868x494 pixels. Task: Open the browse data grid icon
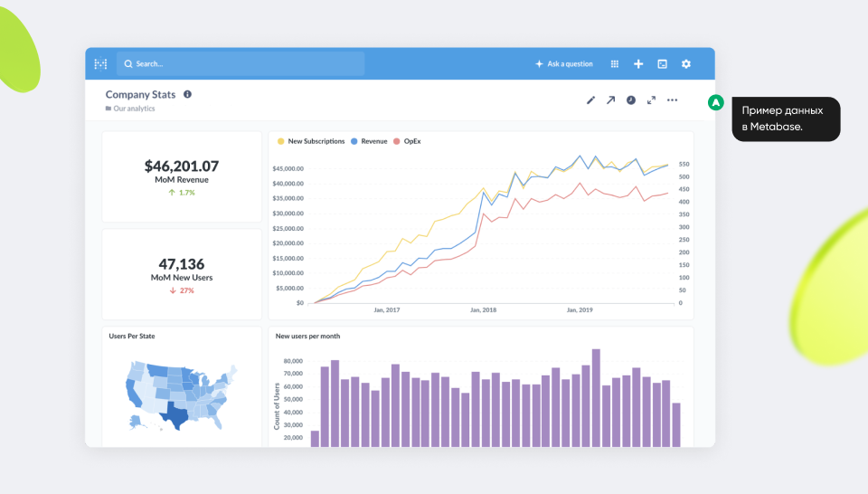[615, 64]
